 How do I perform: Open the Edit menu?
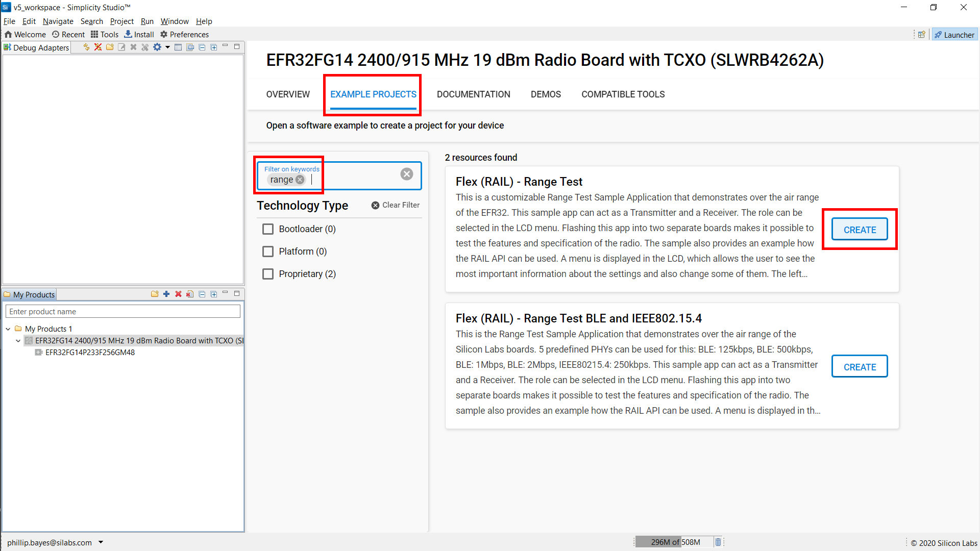coord(29,21)
